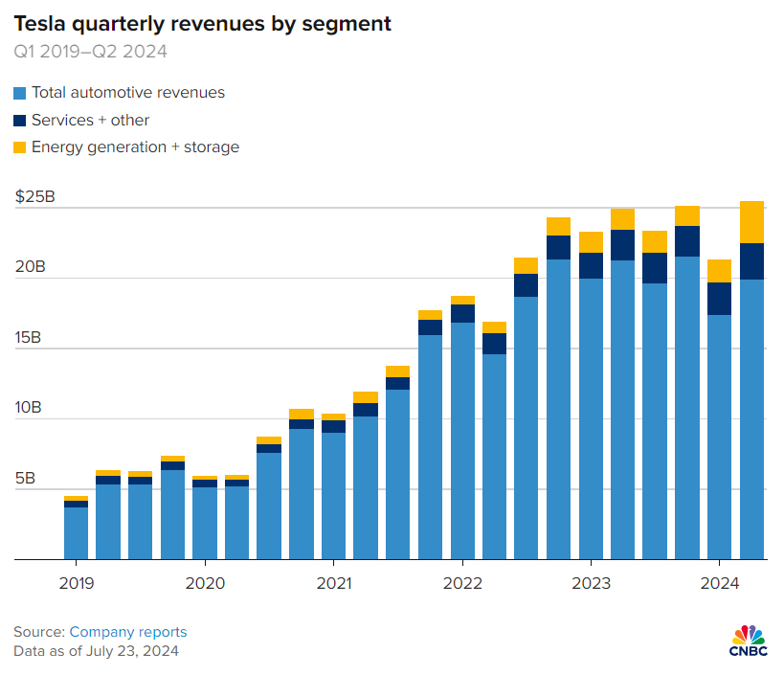Click the bar directly above the 2024 tick
This screenshot has width=784, height=675.
(719, 410)
